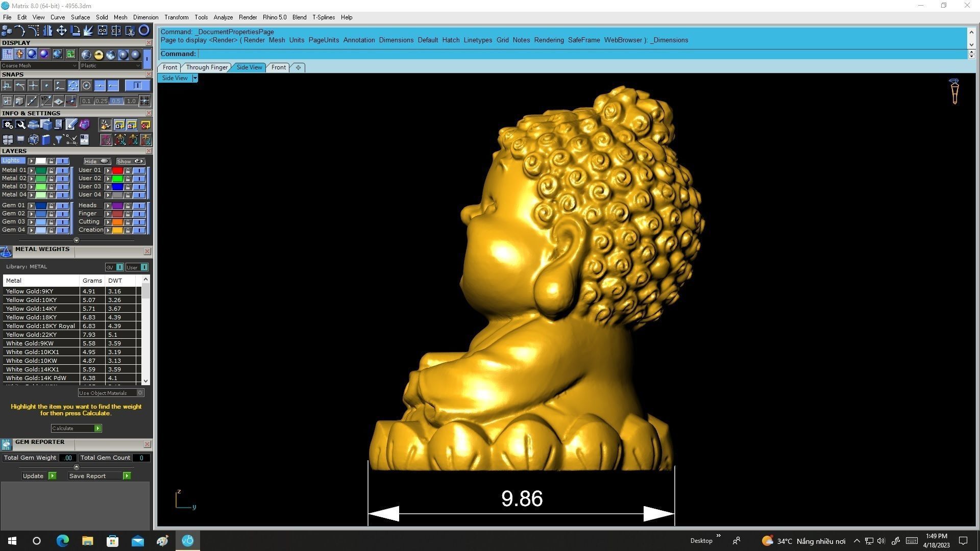Viewport: 980px width, 551px height.
Task: Click the three blue cubes icon
Action: [7, 31]
